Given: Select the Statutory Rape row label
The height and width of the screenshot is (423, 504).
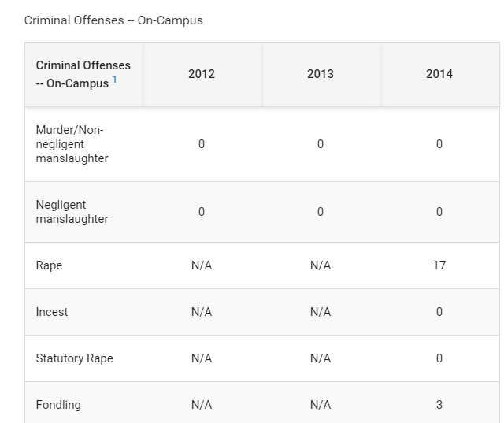Looking at the screenshot, I should 75,358.
